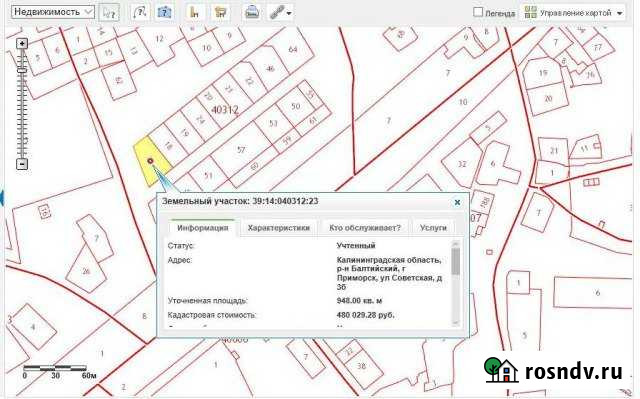Select the distance measure ruler tool
This screenshot has width=640, height=399.
194,12
